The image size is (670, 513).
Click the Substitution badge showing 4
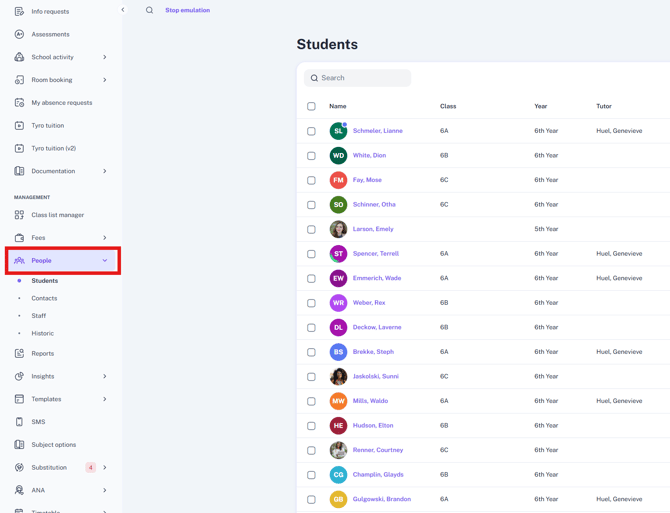(x=91, y=467)
